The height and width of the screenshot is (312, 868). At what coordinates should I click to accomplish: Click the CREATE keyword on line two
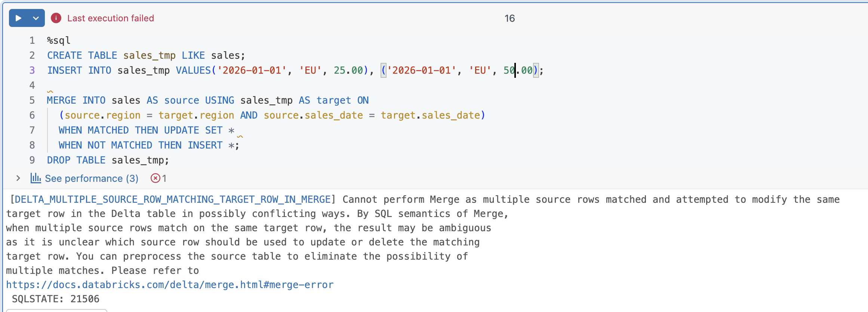(64, 55)
